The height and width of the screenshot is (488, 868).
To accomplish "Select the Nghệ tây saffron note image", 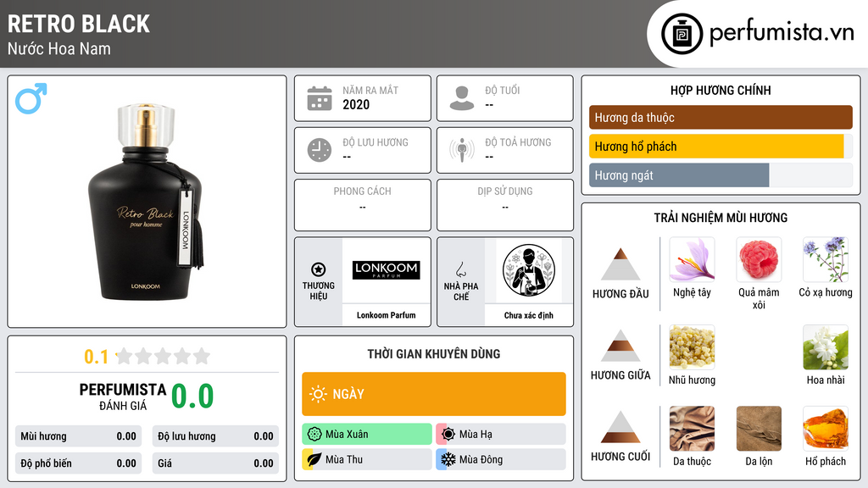I will [x=692, y=259].
